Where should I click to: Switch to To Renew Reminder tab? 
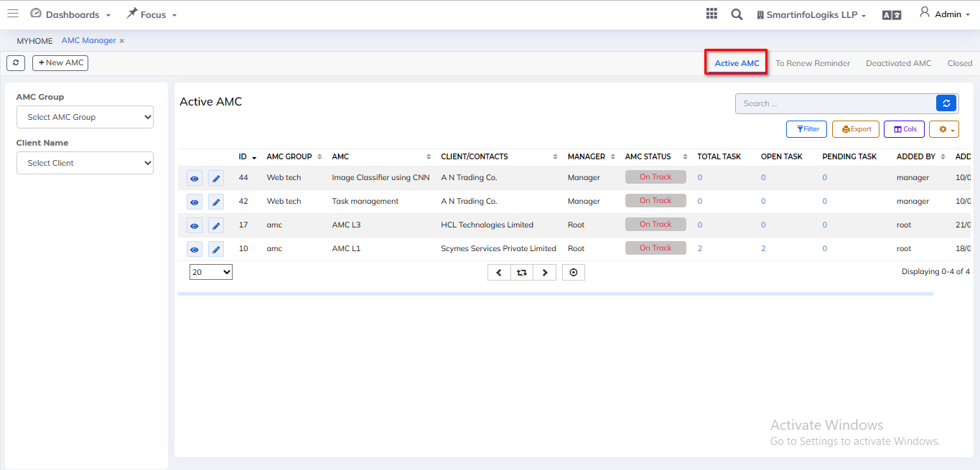pos(813,63)
